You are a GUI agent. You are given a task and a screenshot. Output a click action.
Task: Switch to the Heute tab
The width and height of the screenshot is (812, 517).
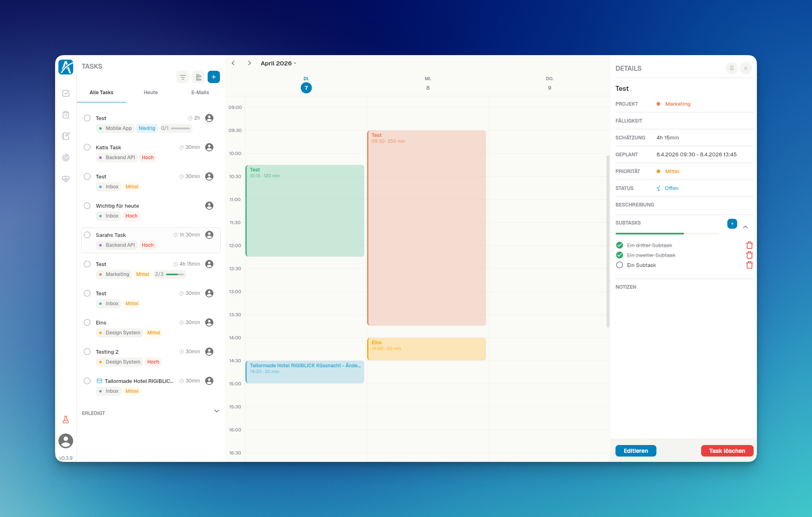click(150, 92)
